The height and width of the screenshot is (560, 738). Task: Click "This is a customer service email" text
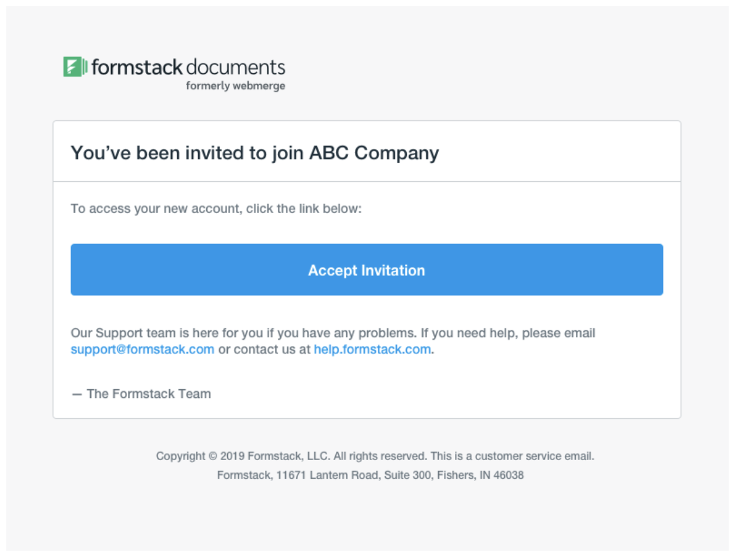tap(512, 456)
